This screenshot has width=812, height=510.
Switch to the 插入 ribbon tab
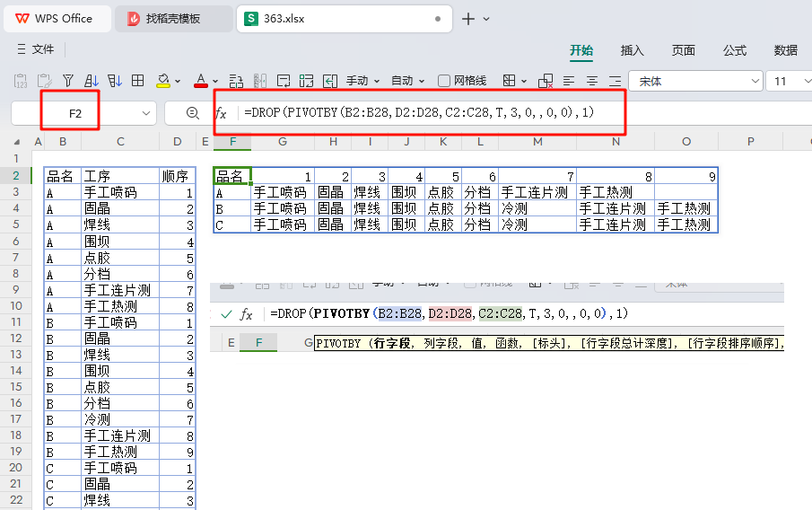pos(632,50)
